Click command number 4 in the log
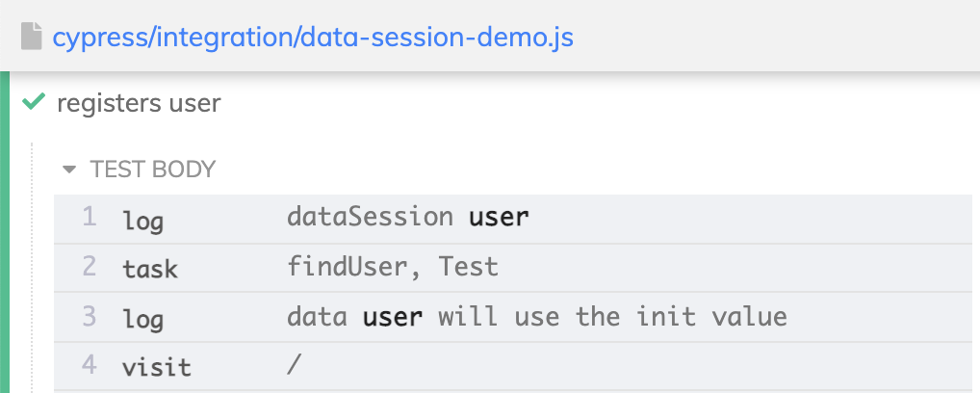Screen dimensions: 980x393 (90, 365)
